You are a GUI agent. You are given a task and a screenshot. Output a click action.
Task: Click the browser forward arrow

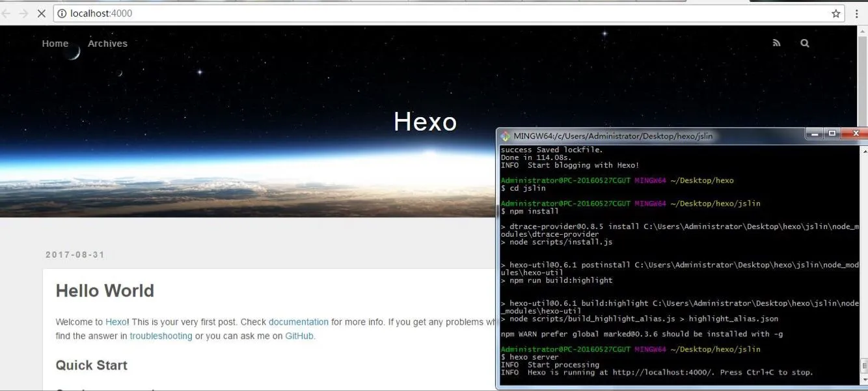pos(24,14)
